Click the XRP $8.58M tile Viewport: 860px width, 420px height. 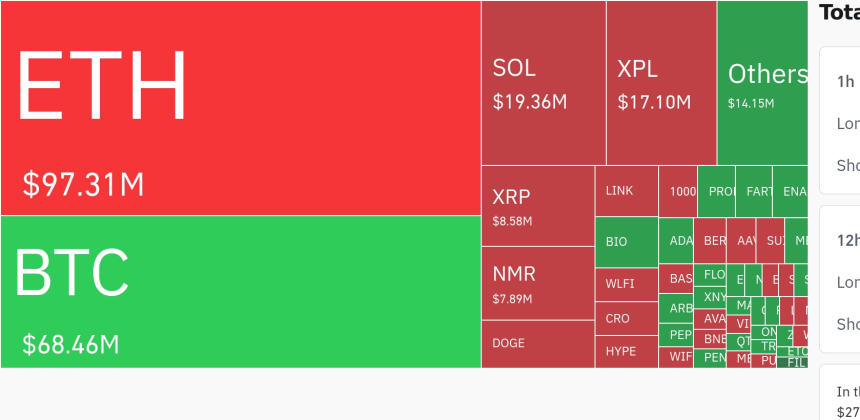click(538, 206)
